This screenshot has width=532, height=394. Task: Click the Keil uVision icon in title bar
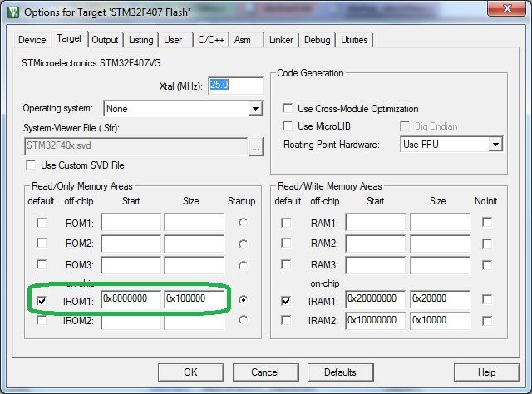coord(13,12)
